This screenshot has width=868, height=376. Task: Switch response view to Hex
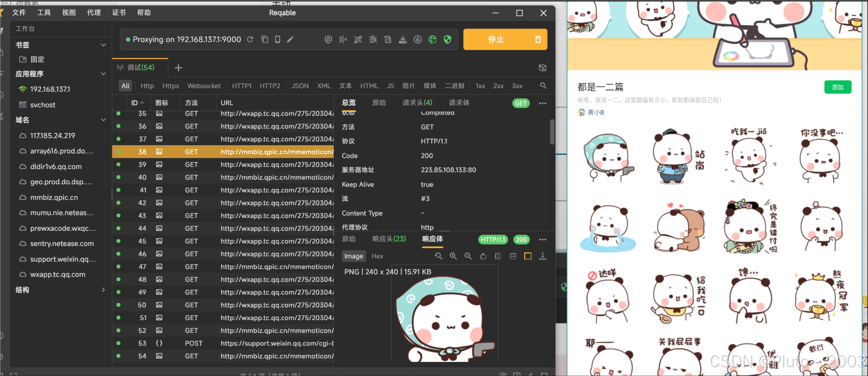[377, 256]
